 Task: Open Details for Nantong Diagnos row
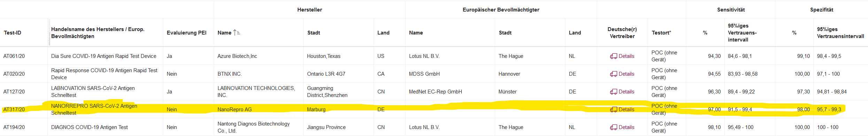(x=622, y=127)
